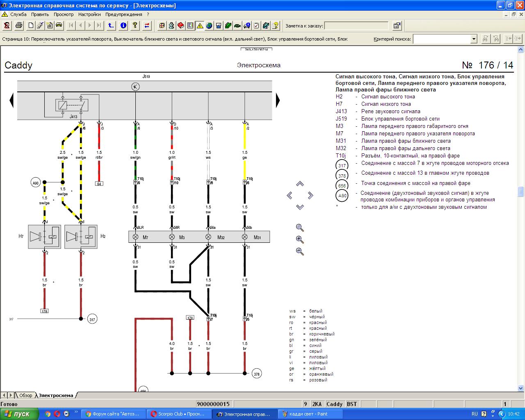Screen dimensions: 525x420
Task: Pan diagram left with navigation arrow
Action: click(x=290, y=195)
